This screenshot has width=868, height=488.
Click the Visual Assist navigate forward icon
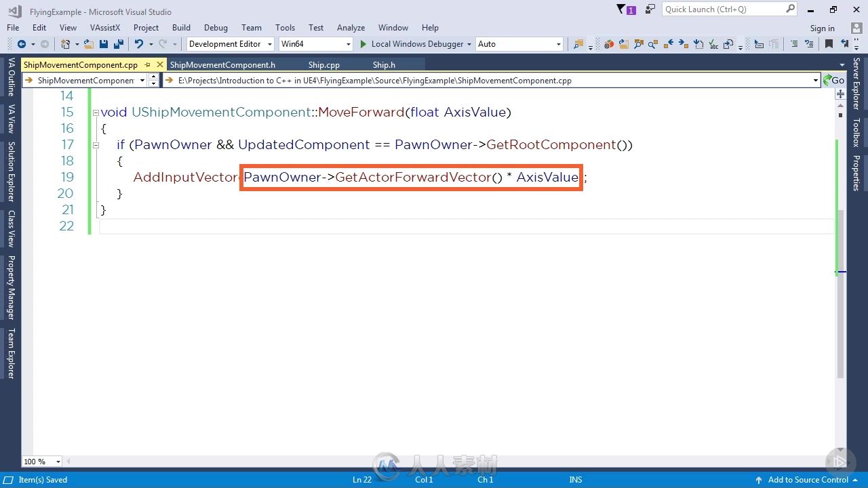pos(684,44)
